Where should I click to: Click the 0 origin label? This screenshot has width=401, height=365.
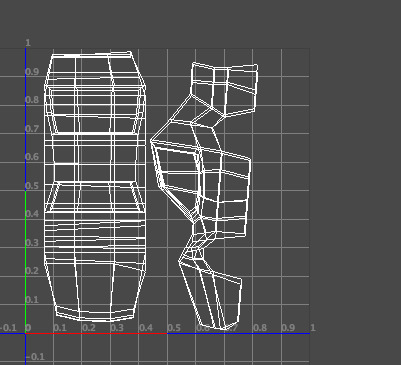29,328
